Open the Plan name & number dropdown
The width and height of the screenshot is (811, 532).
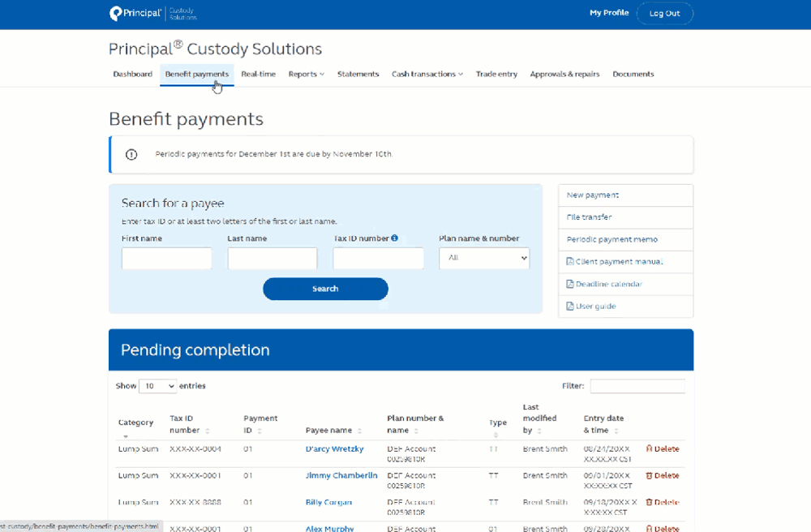(x=484, y=258)
